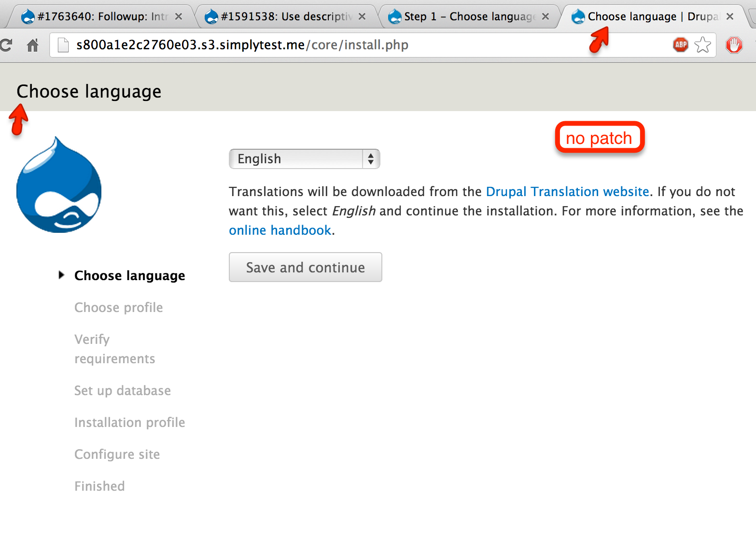Click the Save and continue button
This screenshot has height=539, width=756.
[x=306, y=267]
